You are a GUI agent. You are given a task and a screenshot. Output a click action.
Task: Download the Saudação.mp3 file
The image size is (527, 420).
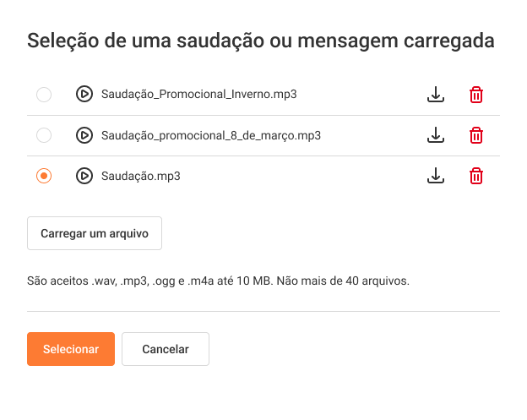tap(435, 176)
